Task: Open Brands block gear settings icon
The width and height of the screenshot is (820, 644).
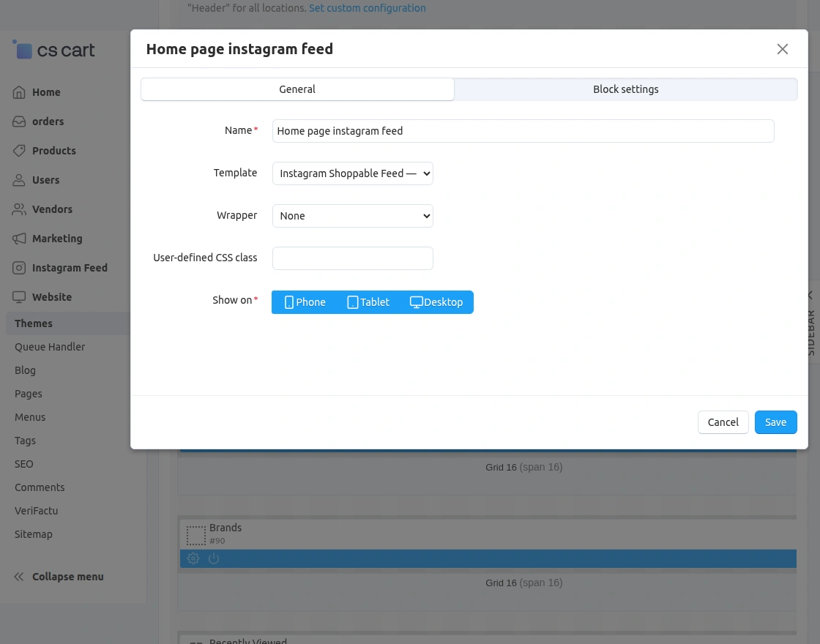Action: (193, 559)
